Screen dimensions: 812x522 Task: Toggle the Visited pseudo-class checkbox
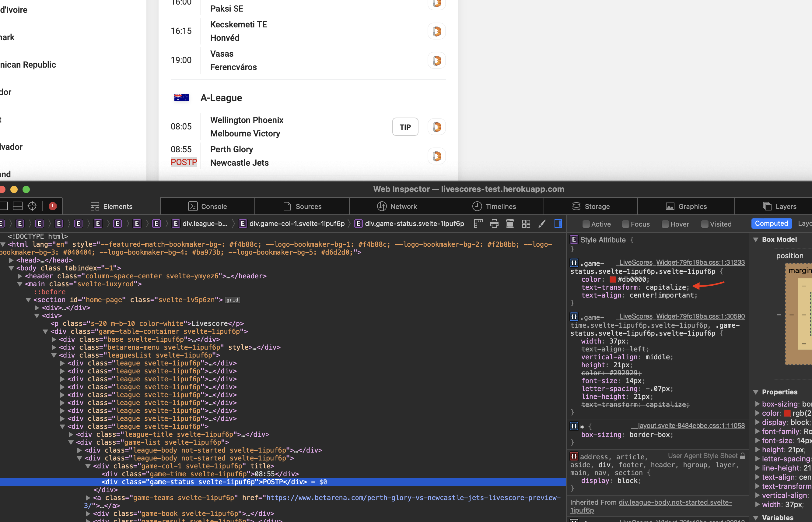click(x=705, y=224)
